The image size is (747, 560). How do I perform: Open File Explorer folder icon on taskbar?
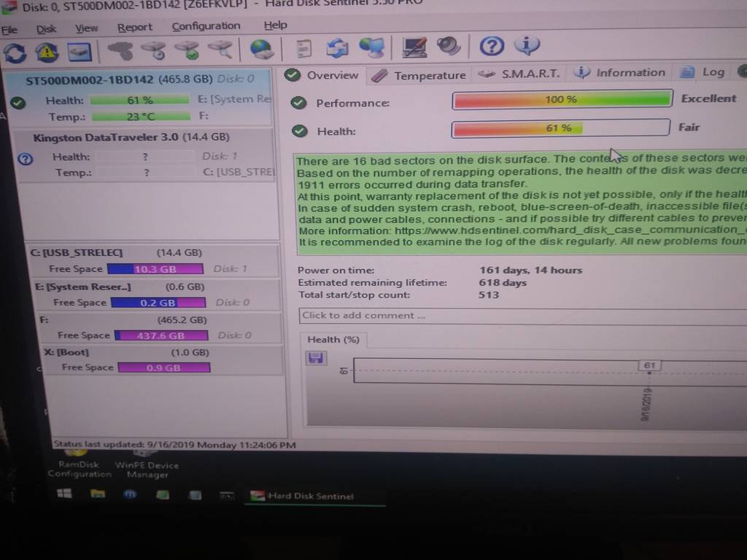click(x=98, y=494)
